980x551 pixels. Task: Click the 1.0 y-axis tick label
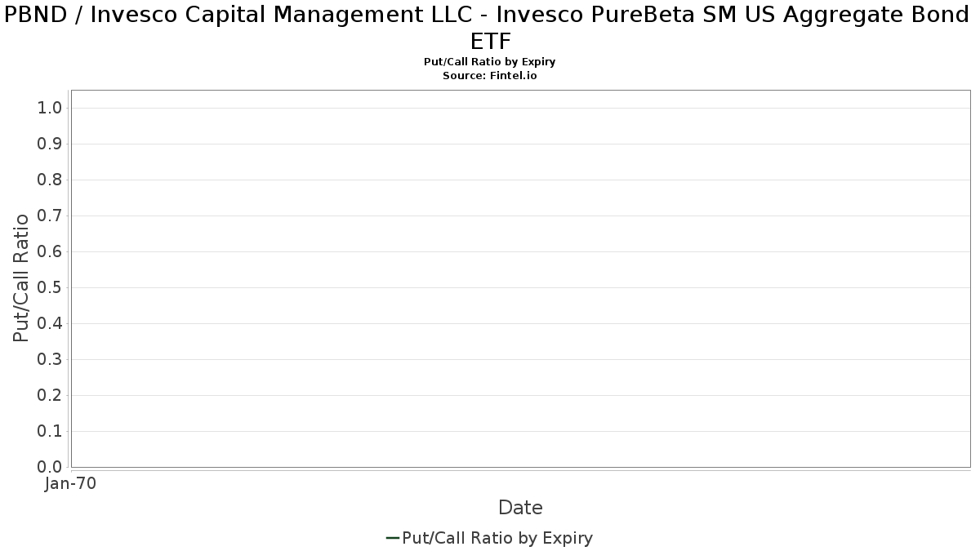tap(50, 109)
